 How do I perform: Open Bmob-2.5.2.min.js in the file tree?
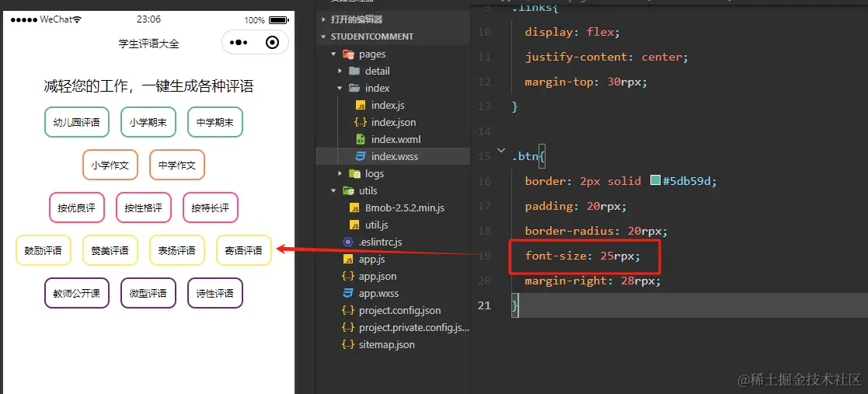tap(392, 208)
